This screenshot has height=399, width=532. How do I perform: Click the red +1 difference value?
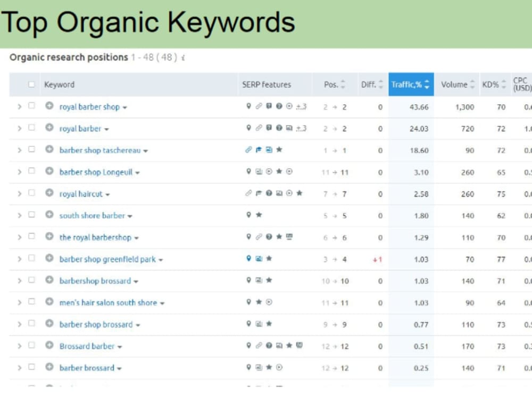point(377,260)
